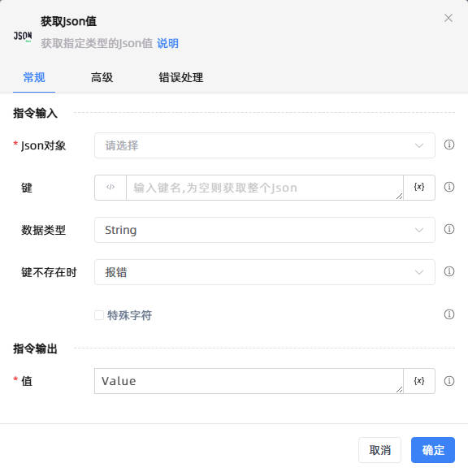This screenshot has width=468, height=476.
Task: Confirm with the 确定 button
Action: [433, 450]
